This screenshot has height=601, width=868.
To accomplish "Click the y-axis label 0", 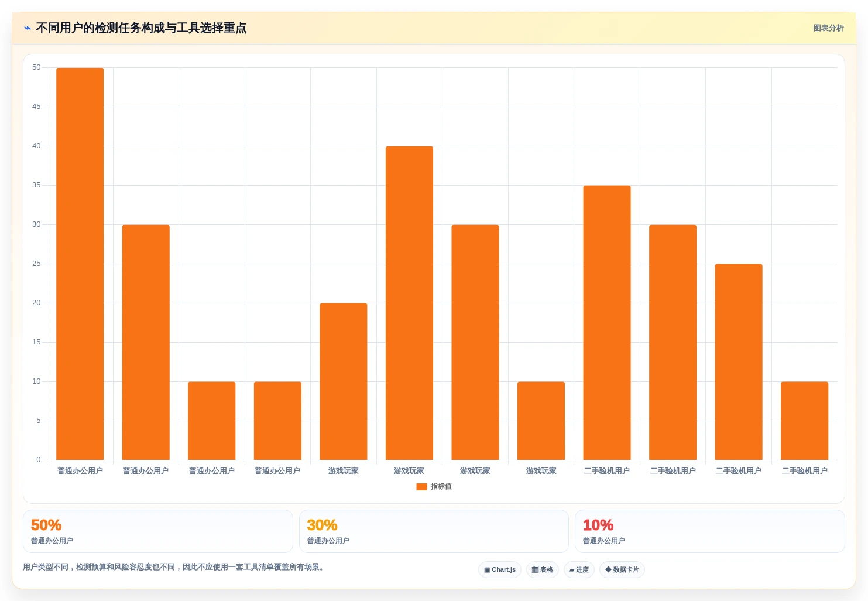I will pos(39,460).
